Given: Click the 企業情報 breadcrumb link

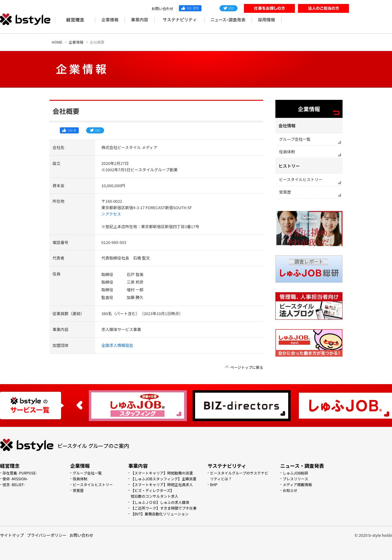Looking at the screenshot, I should click(x=76, y=42).
